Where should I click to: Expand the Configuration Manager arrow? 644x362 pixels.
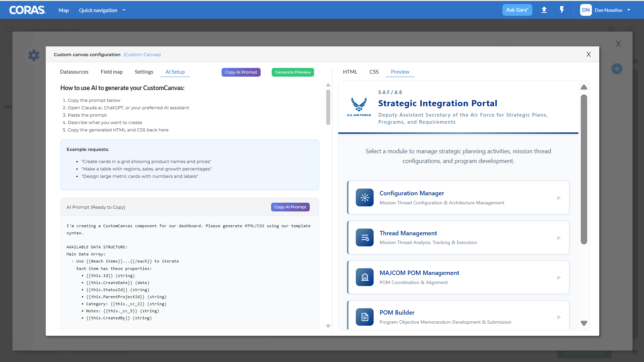(559, 198)
